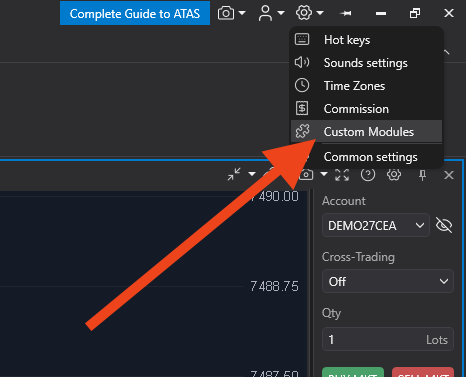Image resolution: width=466 pixels, height=377 pixels.
Task: Collapse the settings gear dropdown arrow
Action: (x=320, y=13)
